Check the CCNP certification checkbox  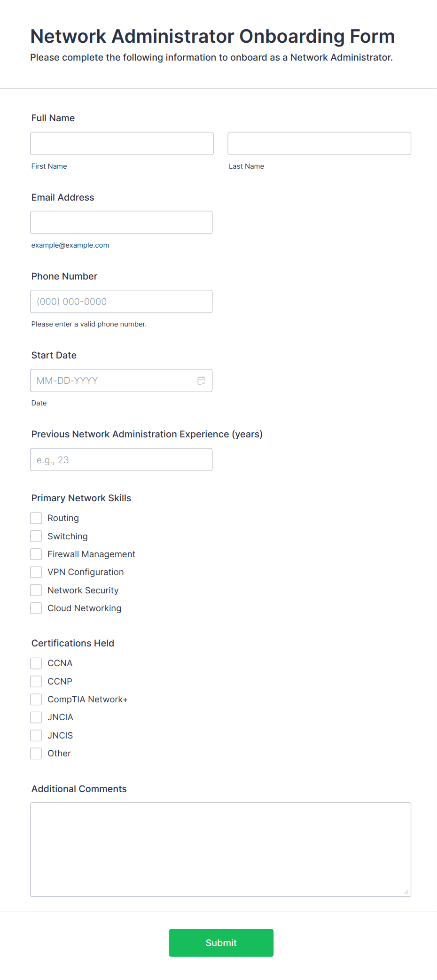36,681
